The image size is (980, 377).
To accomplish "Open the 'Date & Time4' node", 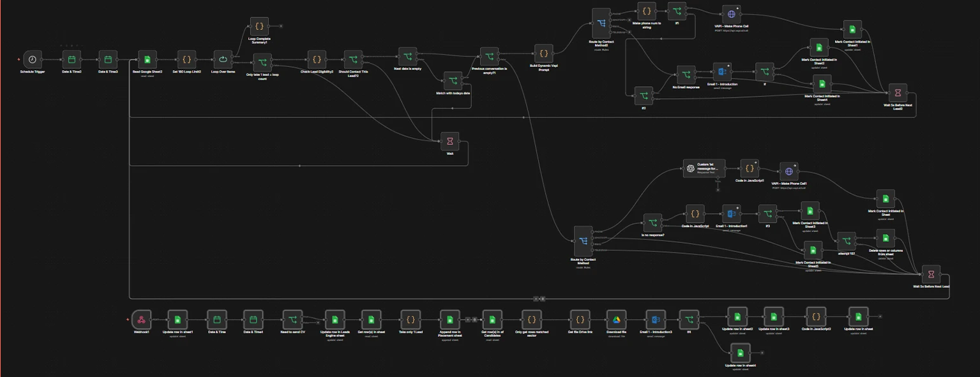I will click(253, 319).
